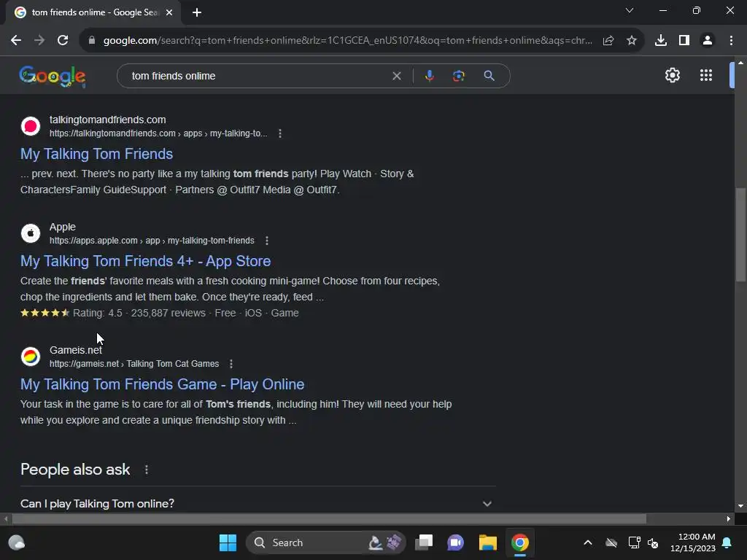Open more options for Apple result
The image size is (747, 560).
pyautogui.click(x=267, y=241)
